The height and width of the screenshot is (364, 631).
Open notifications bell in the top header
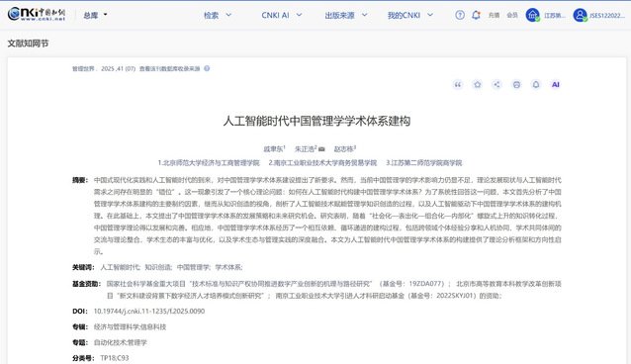click(x=476, y=15)
